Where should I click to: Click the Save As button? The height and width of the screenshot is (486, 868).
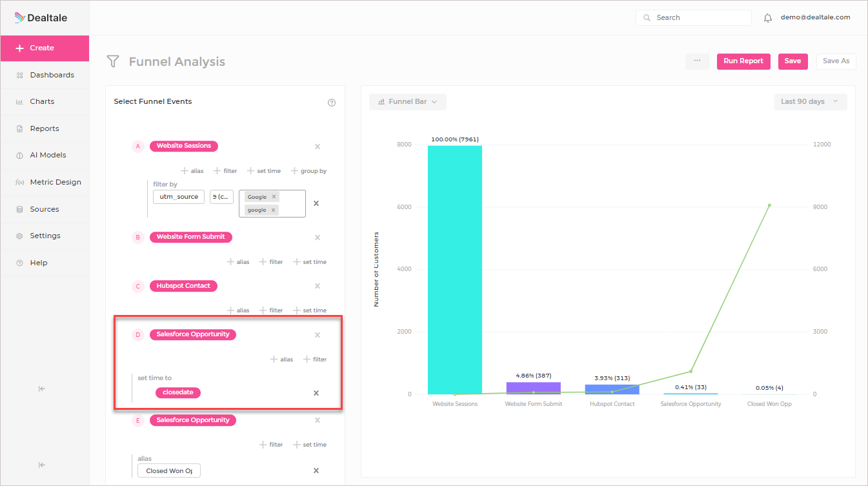tap(836, 61)
